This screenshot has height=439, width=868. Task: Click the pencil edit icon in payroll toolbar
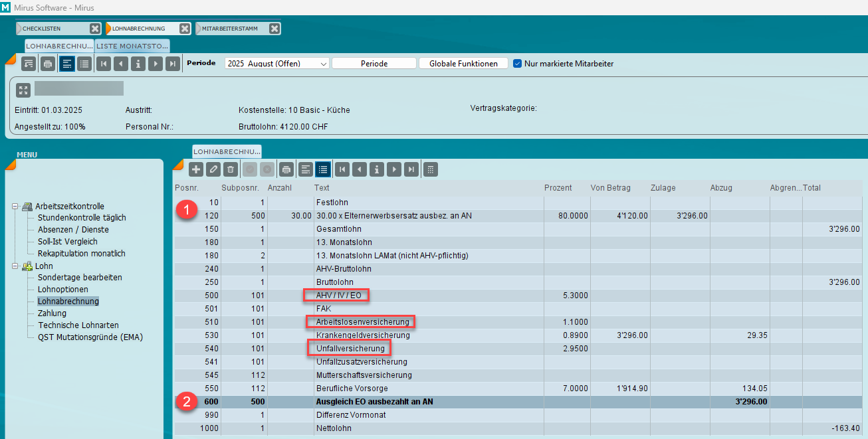(x=213, y=169)
